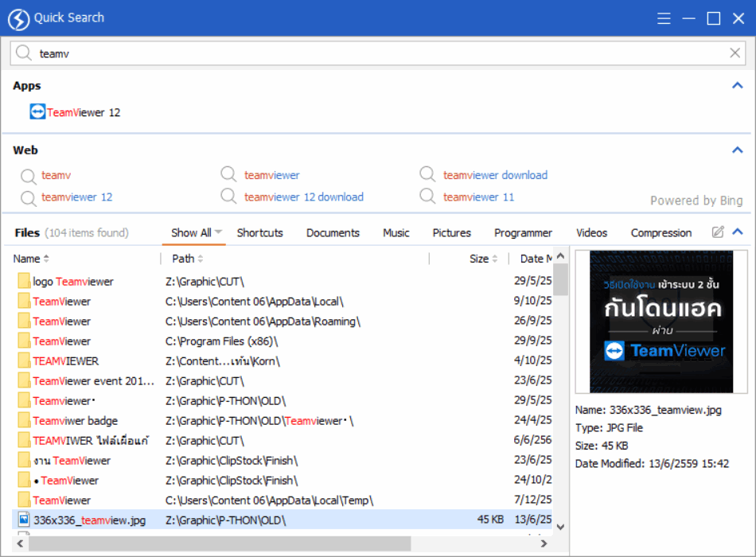
Task: Collapse the Apps section
Action: click(737, 85)
